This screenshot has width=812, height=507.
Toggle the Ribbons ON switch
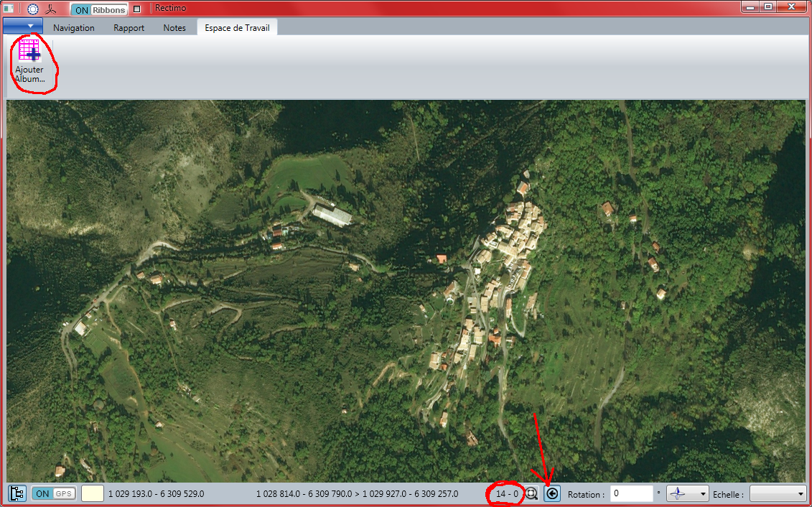click(x=98, y=9)
